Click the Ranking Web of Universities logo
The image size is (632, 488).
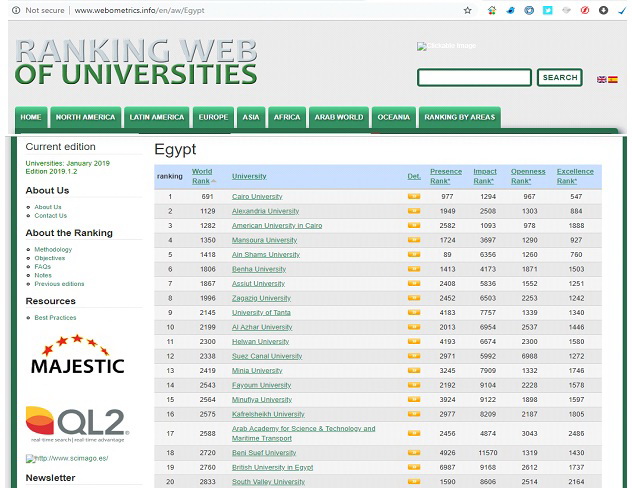[136, 62]
